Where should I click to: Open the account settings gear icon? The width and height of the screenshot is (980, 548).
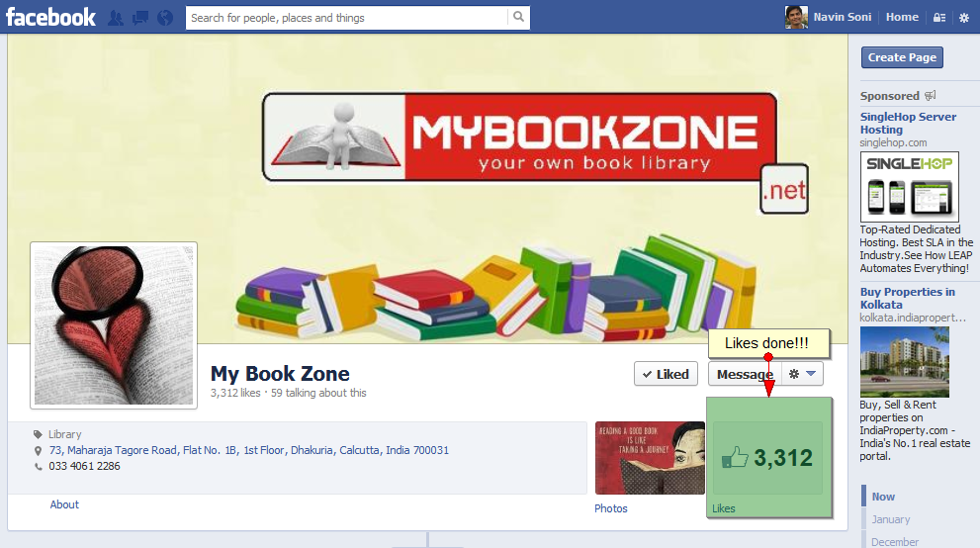click(964, 18)
